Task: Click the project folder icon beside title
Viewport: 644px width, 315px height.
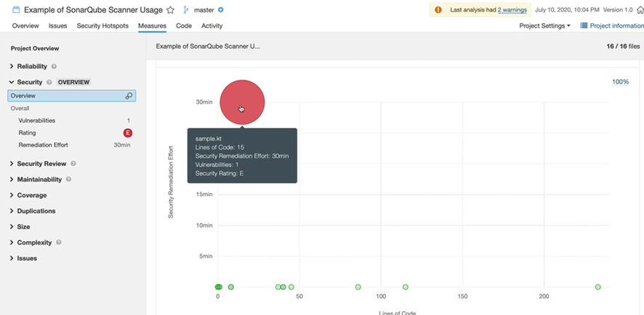Action: pyautogui.click(x=17, y=10)
